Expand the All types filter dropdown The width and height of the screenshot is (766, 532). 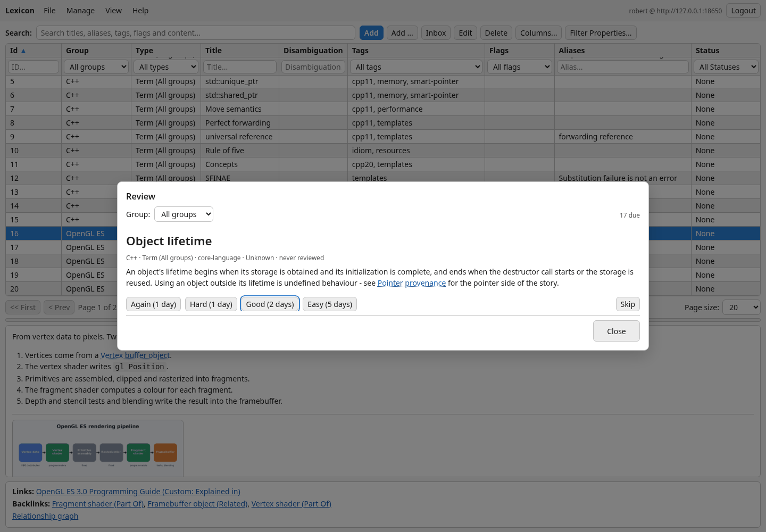point(166,67)
